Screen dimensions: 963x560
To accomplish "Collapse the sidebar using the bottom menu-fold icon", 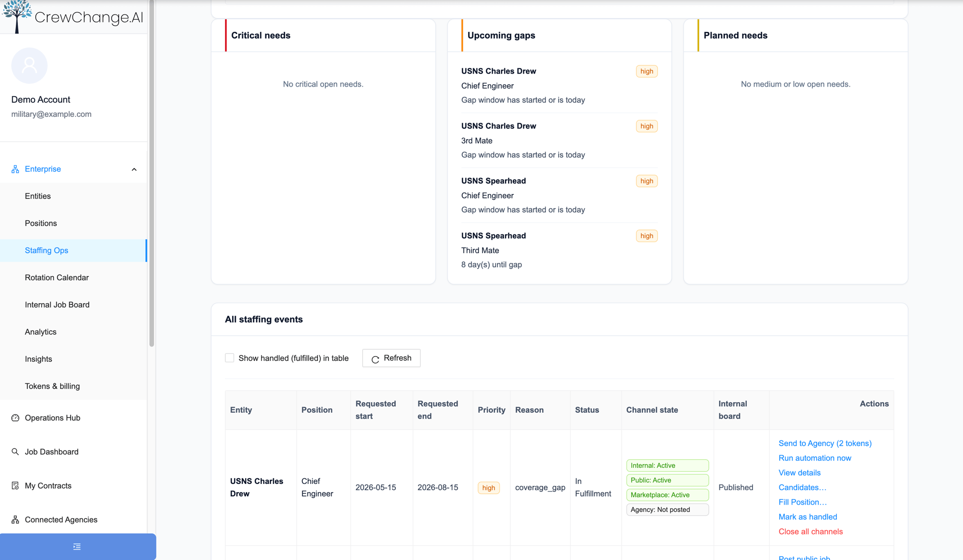I will [77, 547].
